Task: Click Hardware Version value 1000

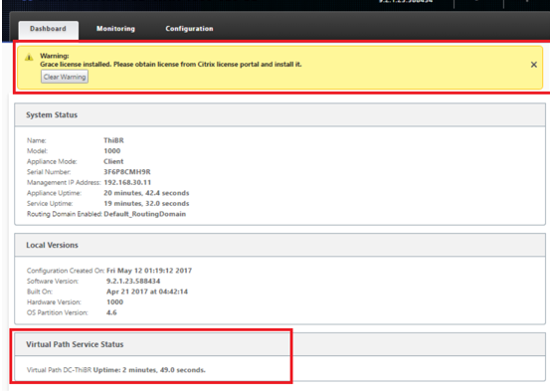Action: click(114, 302)
